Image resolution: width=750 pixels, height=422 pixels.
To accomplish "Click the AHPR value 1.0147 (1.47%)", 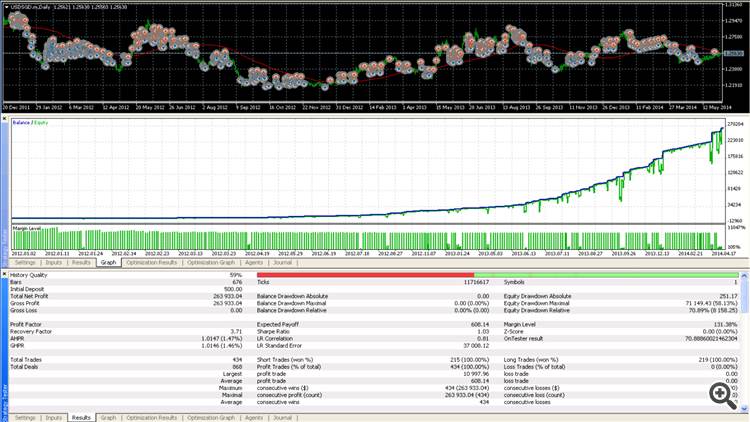I will pos(222,338).
